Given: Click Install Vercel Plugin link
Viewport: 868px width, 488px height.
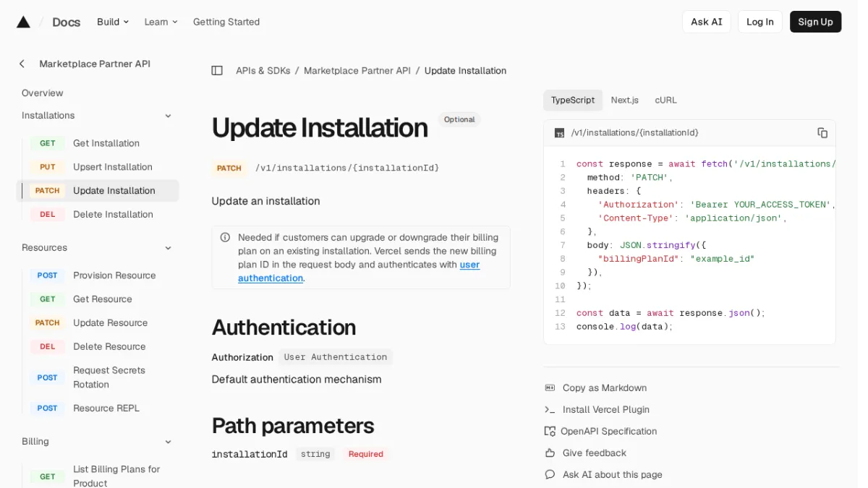Looking at the screenshot, I should (x=606, y=409).
